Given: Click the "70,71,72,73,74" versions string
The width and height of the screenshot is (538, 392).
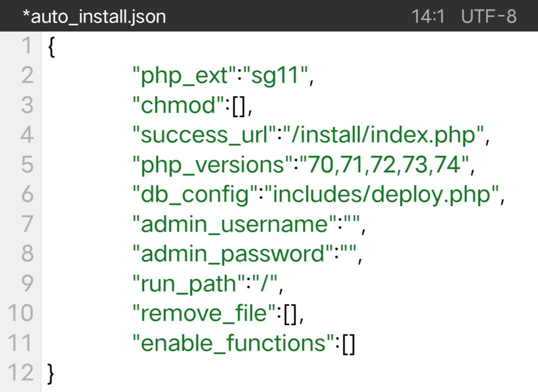Looking at the screenshot, I should click(x=383, y=164).
